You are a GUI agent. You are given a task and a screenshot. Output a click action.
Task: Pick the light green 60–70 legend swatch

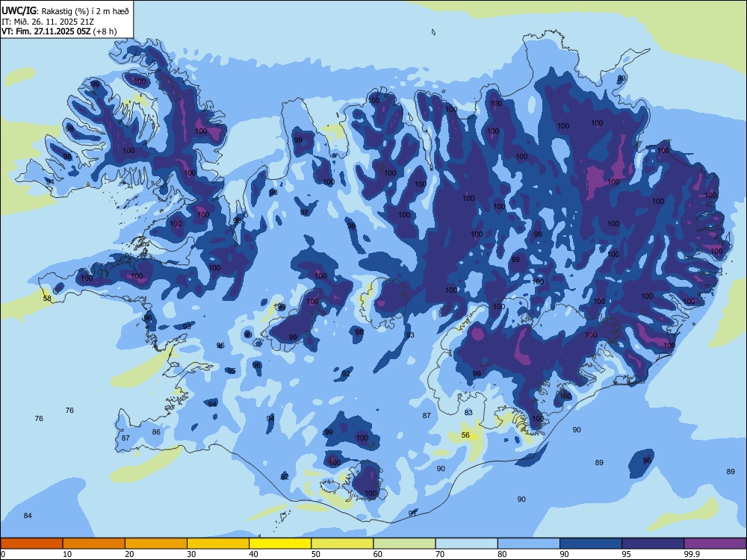coord(404,544)
